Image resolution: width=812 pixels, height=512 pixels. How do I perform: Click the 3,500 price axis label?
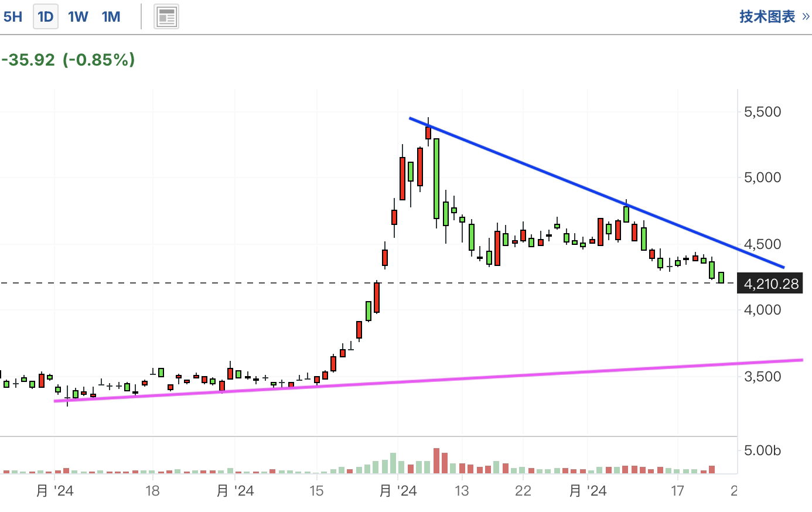[x=762, y=377]
